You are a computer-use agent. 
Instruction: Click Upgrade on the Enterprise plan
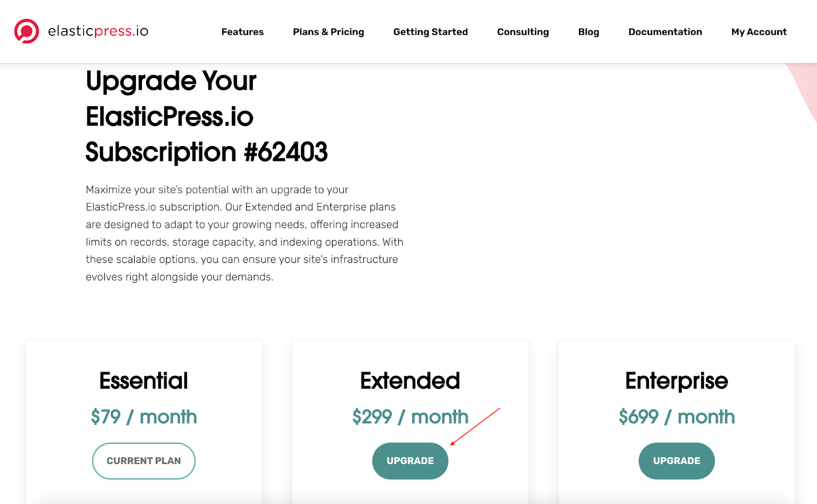(x=676, y=460)
